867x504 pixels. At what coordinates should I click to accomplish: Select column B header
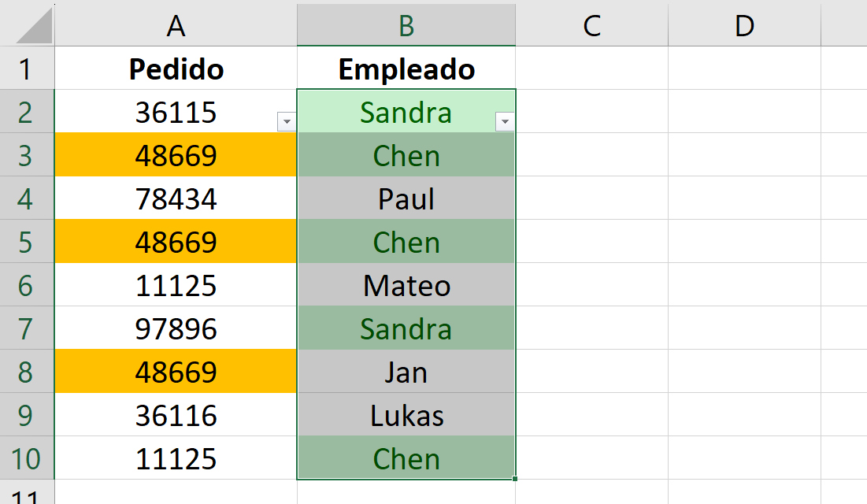point(406,24)
